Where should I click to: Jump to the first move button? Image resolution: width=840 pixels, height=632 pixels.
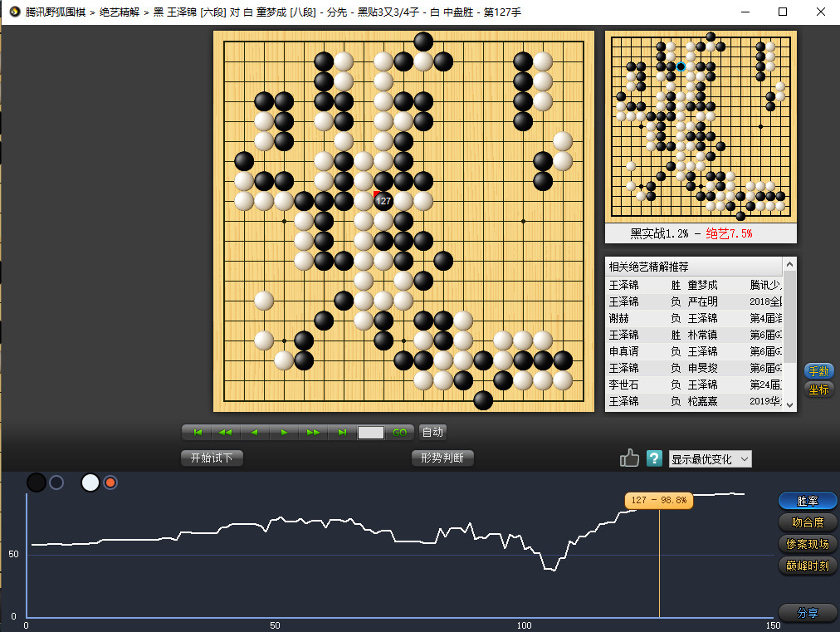(198, 432)
